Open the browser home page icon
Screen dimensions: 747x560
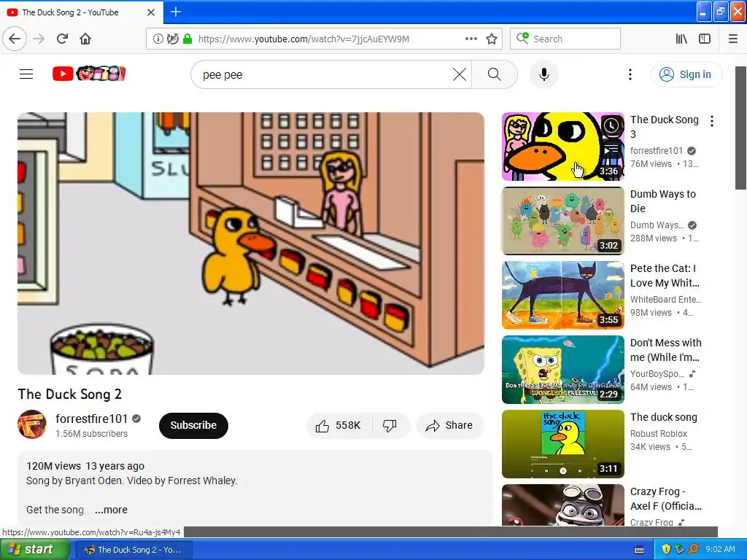pyautogui.click(x=85, y=39)
